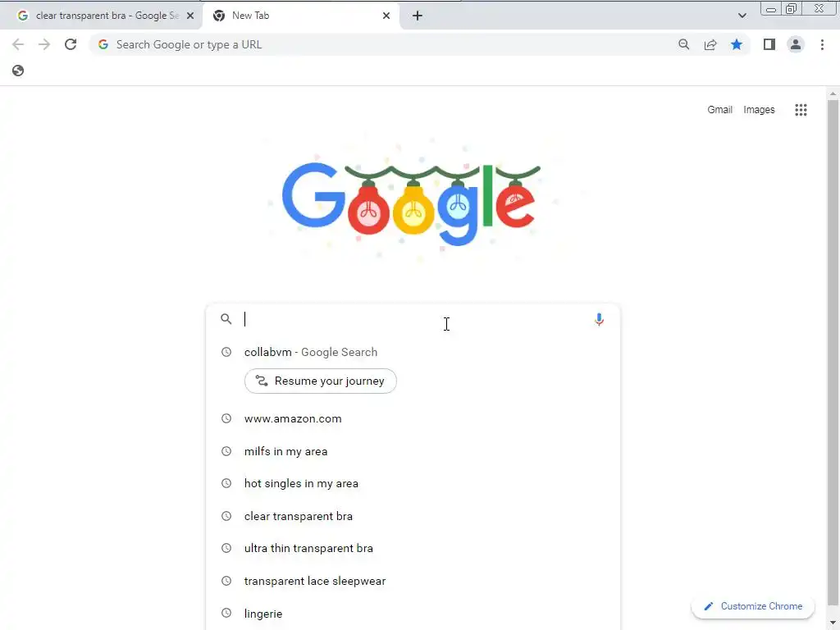Open Chrome's three-dot menu
Viewport: 840px width, 630px height.
(x=822, y=44)
